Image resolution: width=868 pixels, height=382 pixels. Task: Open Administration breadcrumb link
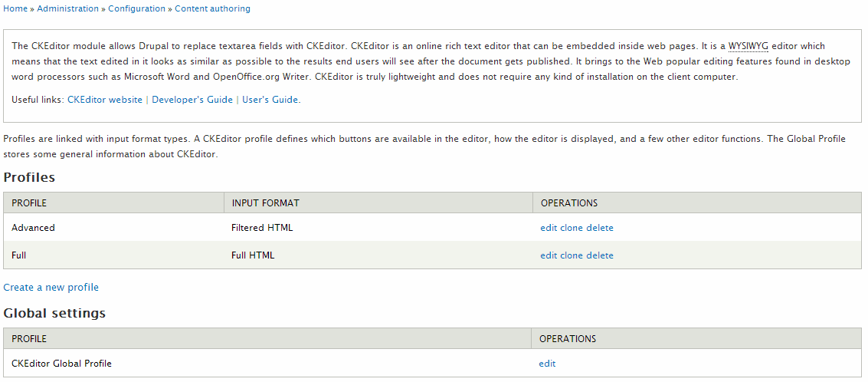67,9
